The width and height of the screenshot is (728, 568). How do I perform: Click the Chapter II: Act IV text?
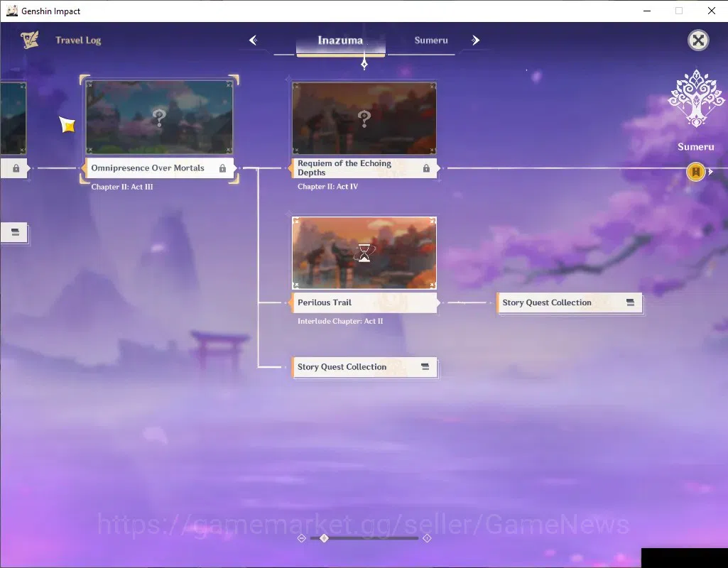(328, 186)
